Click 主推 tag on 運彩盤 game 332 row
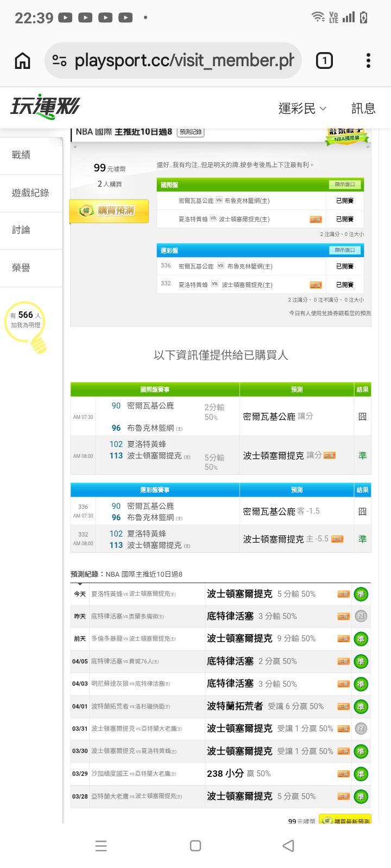This screenshot has height=868, width=391. (316, 285)
